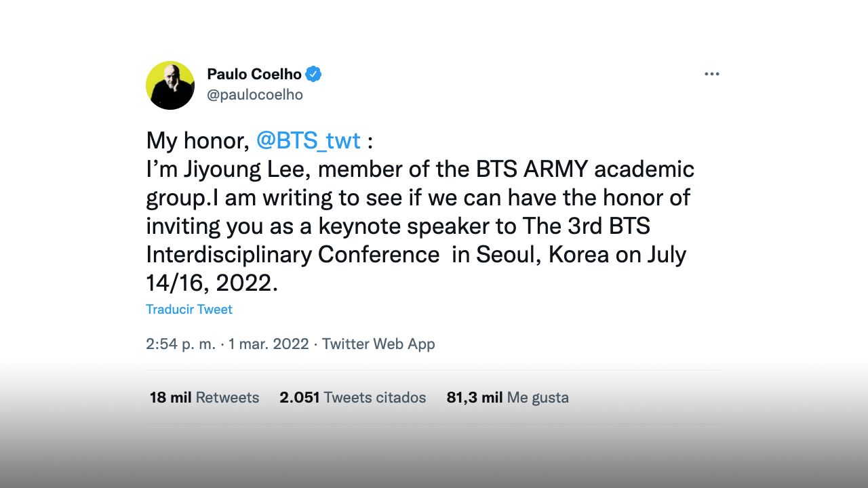Click the 1 mar. 2022 date

point(269,344)
